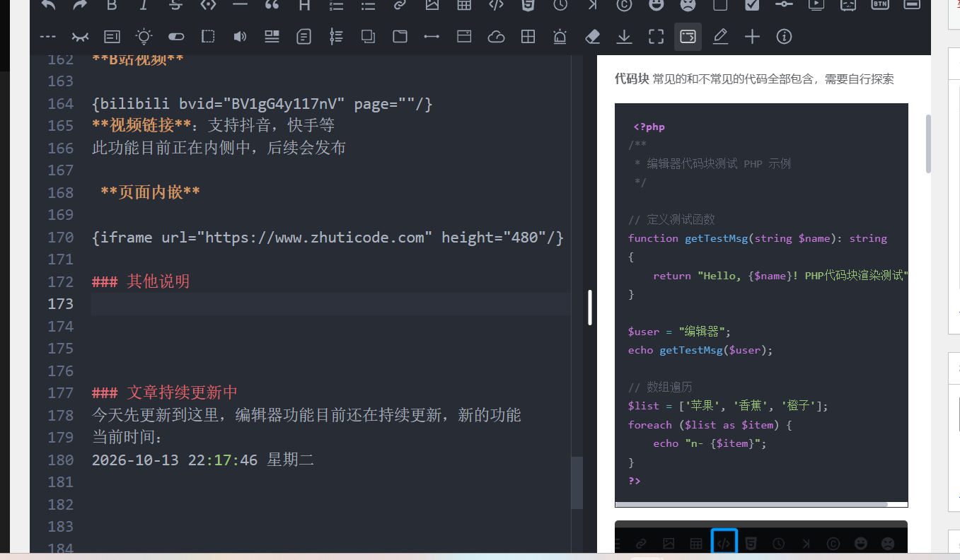Insert audio speaker component
960x560 pixels.
[x=240, y=36]
